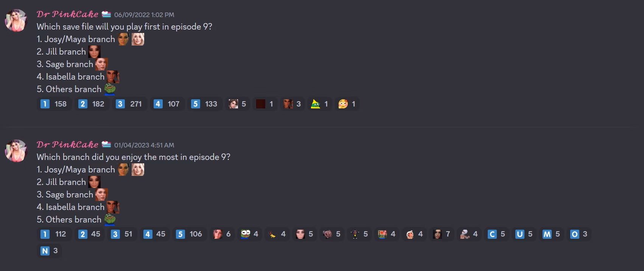Open Dr PinkCake's avatar in first message
Viewport: 644px width, 271px height.
tap(16, 20)
